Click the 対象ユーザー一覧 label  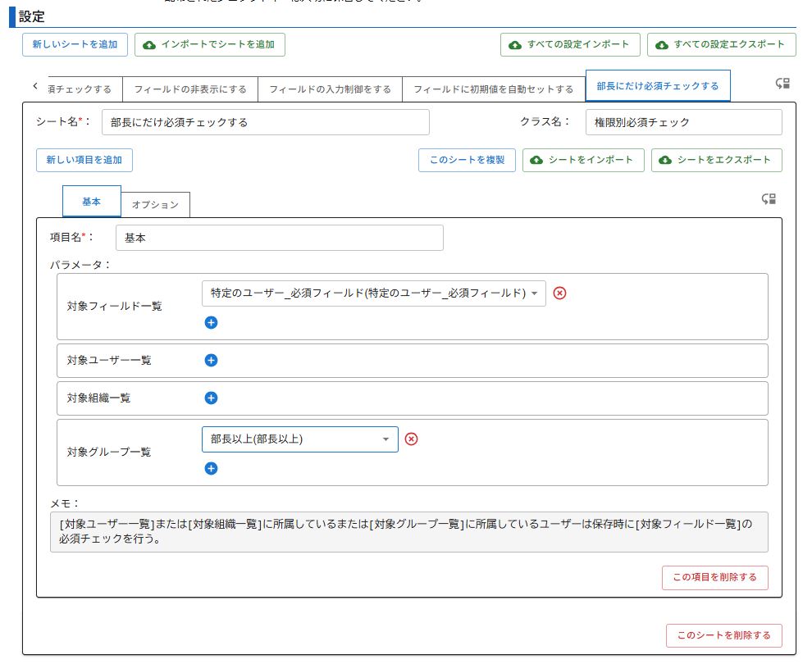[x=109, y=360]
